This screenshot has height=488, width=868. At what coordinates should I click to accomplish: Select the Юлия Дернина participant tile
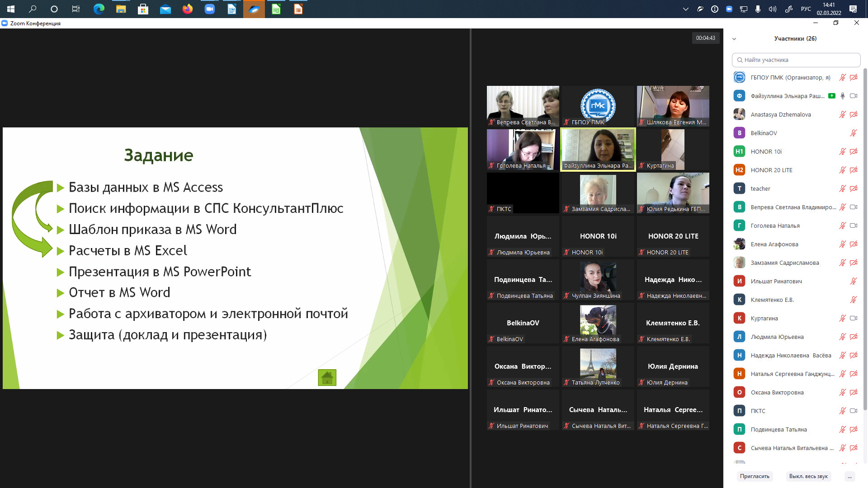673,366
